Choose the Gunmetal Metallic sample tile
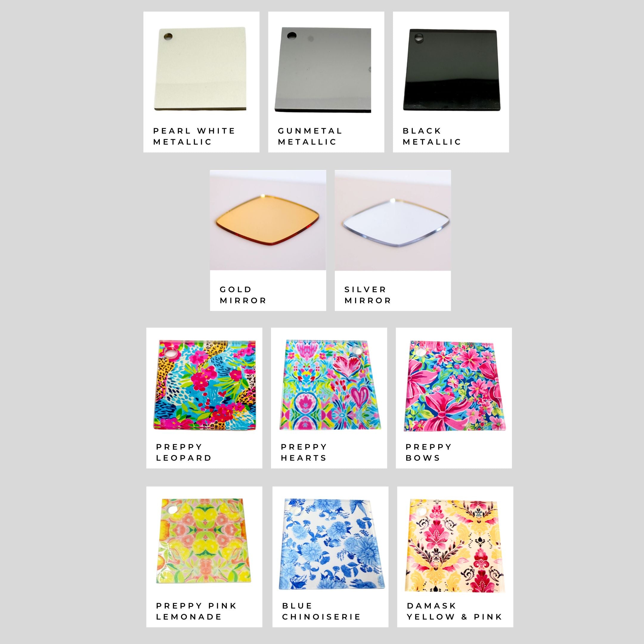Viewport: 644px width, 644px height. pos(323,70)
